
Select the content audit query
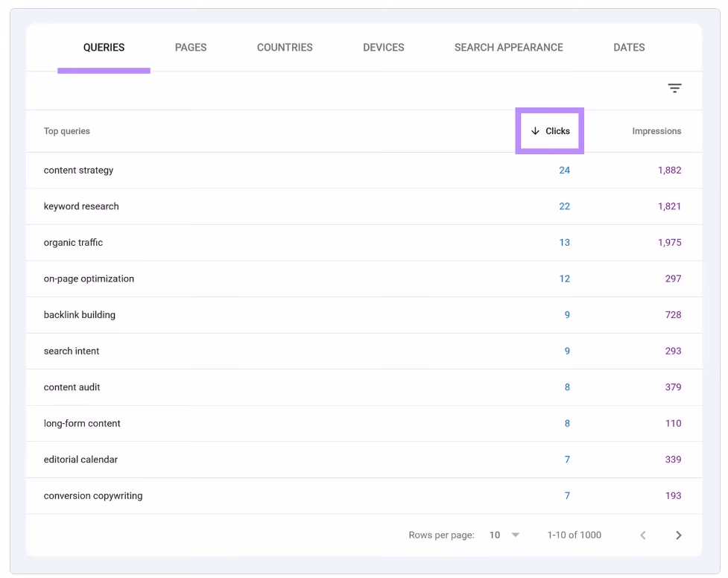point(72,387)
